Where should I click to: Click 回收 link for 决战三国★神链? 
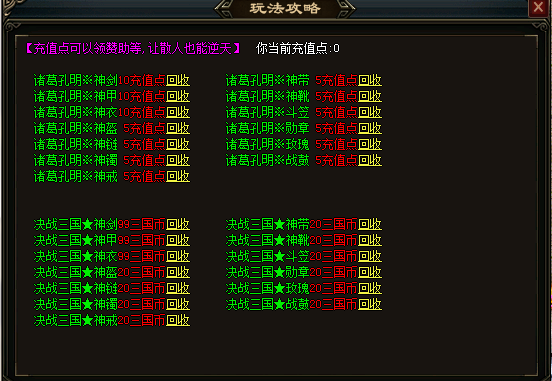coord(178,288)
